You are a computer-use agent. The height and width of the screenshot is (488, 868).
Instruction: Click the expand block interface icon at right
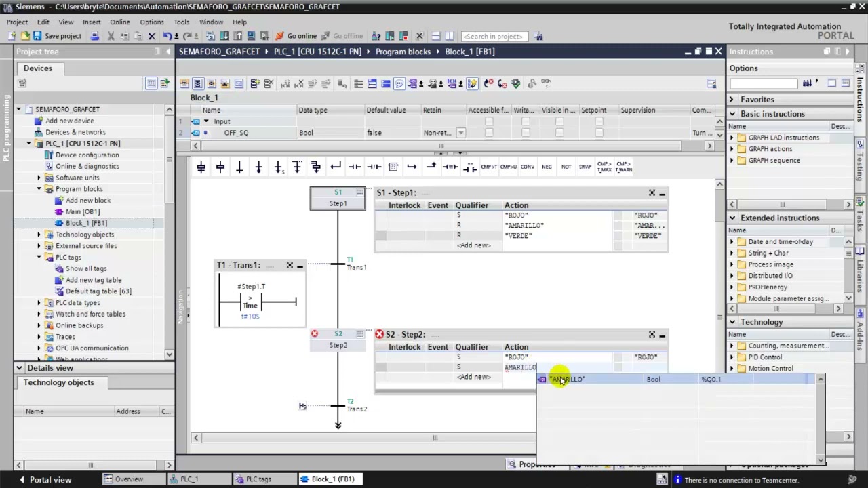pyautogui.click(x=711, y=83)
